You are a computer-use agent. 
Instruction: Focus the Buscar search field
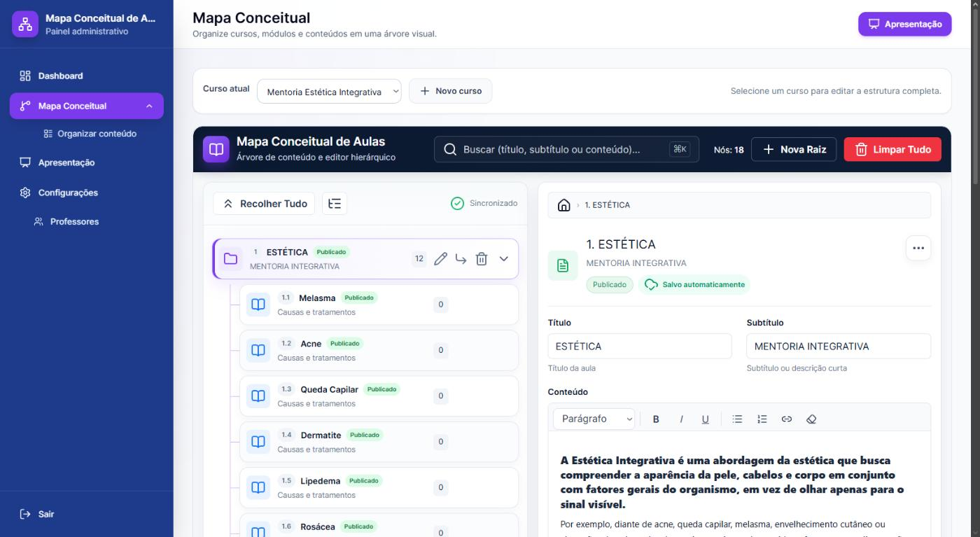(x=566, y=149)
